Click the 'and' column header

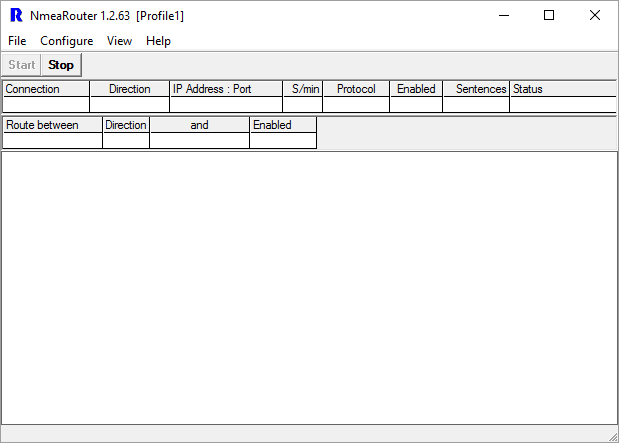click(x=199, y=125)
